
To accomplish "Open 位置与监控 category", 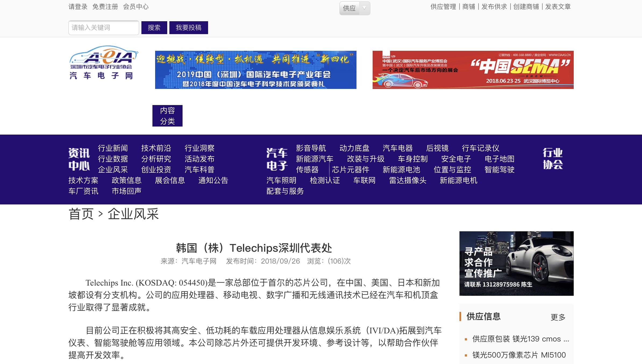I will pos(452,170).
